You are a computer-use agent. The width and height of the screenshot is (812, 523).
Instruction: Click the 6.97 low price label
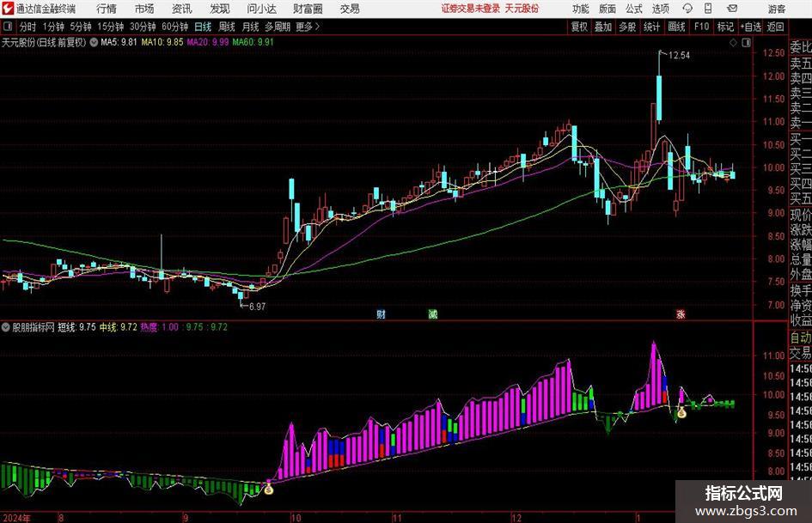point(257,307)
